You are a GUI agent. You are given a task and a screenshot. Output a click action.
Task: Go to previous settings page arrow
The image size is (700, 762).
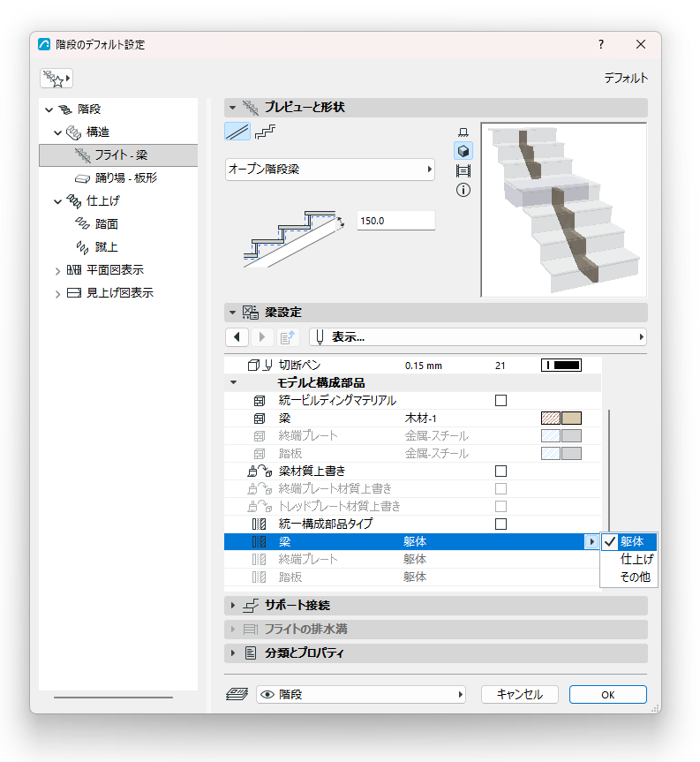click(x=237, y=336)
